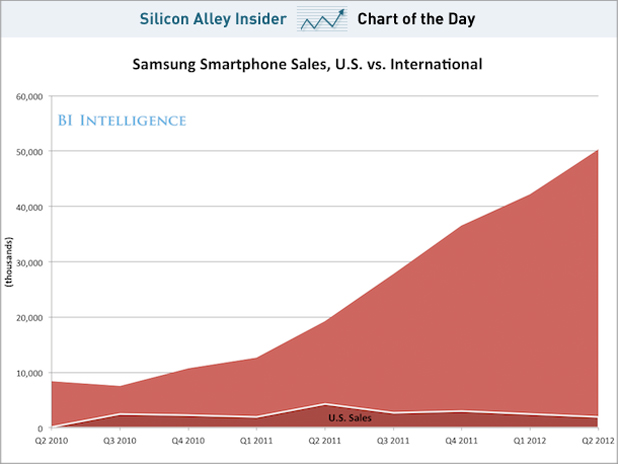Screen dimensions: 618x464
Task: Click the 40,000 y-axis label
Action: tap(26, 207)
